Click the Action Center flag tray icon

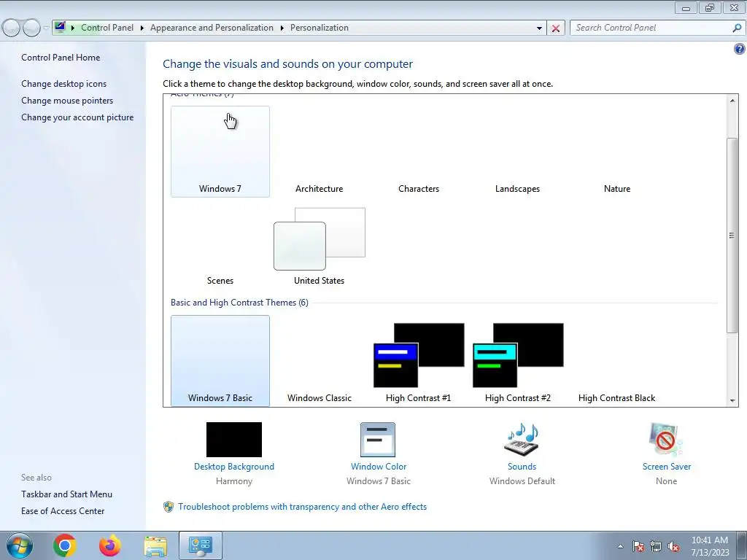(638, 547)
